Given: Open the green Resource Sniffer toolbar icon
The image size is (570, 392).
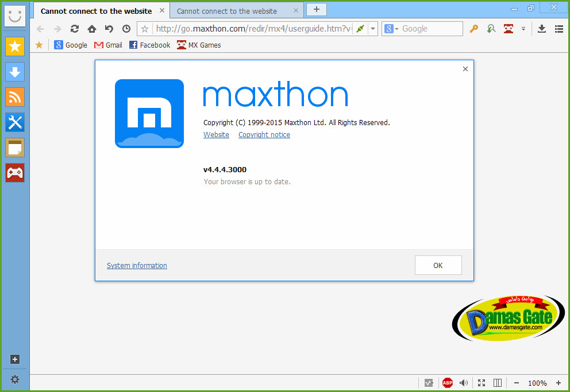Looking at the screenshot, I should point(491,29).
